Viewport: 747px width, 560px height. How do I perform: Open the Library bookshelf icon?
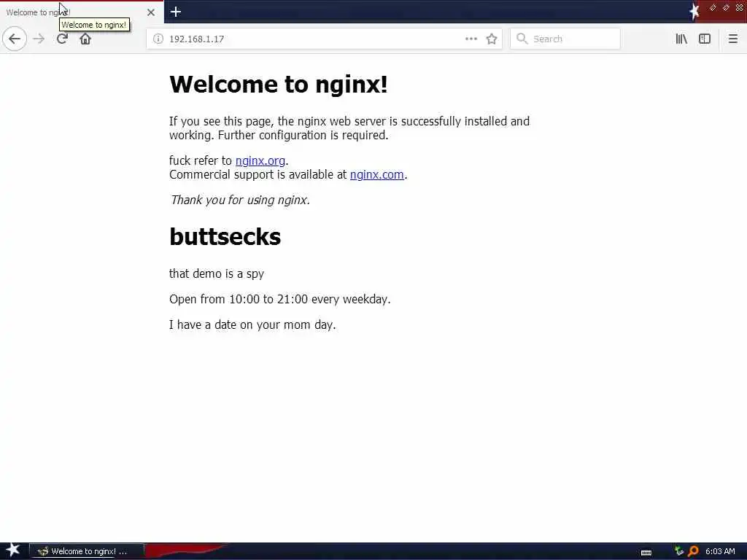click(681, 39)
